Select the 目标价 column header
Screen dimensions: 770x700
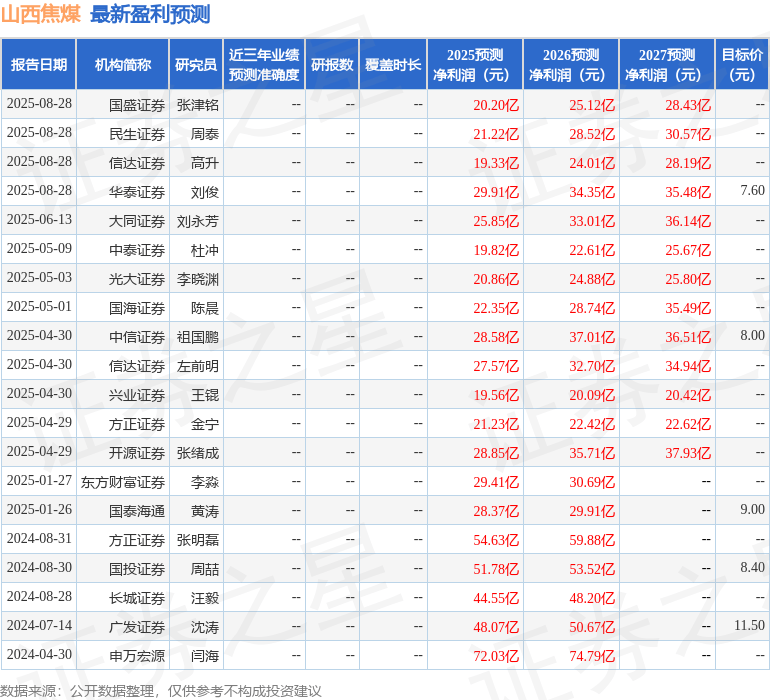click(742, 65)
